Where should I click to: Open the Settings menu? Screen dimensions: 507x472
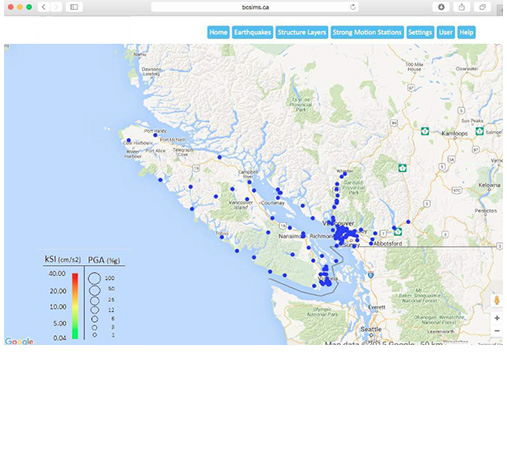tap(420, 32)
